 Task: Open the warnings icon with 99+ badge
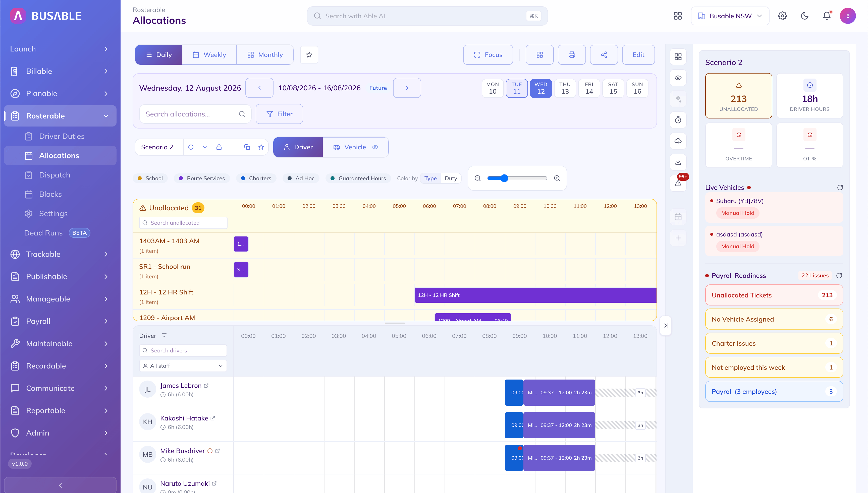click(x=678, y=183)
